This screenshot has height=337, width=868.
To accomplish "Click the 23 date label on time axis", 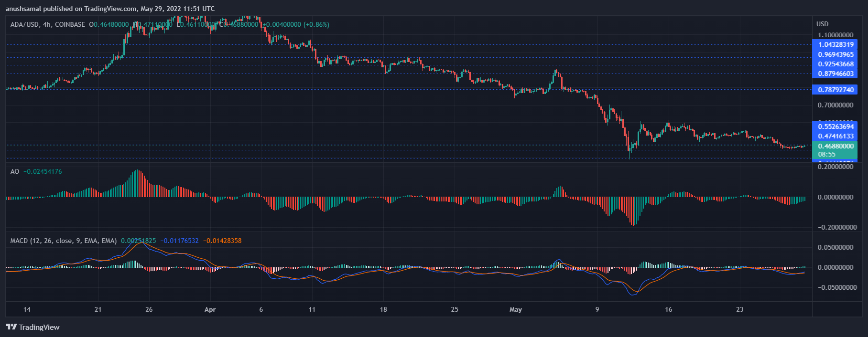I will click(x=740, y=309).
